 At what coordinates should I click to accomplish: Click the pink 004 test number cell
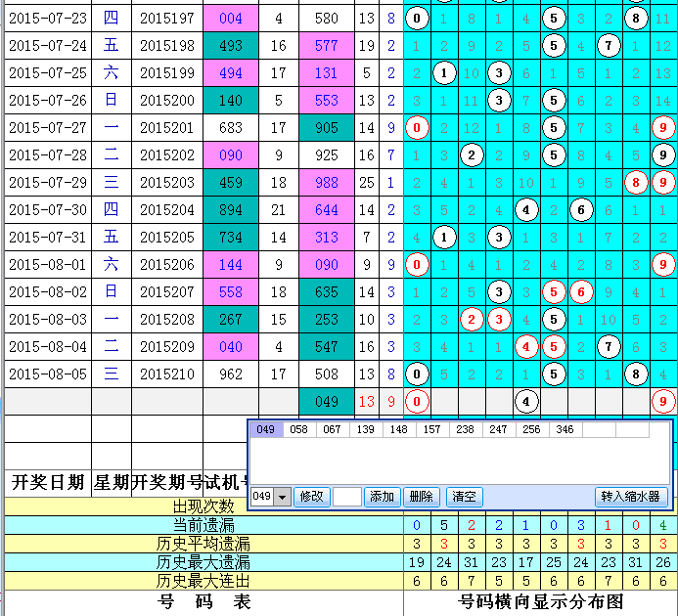[x=231, y=19]
